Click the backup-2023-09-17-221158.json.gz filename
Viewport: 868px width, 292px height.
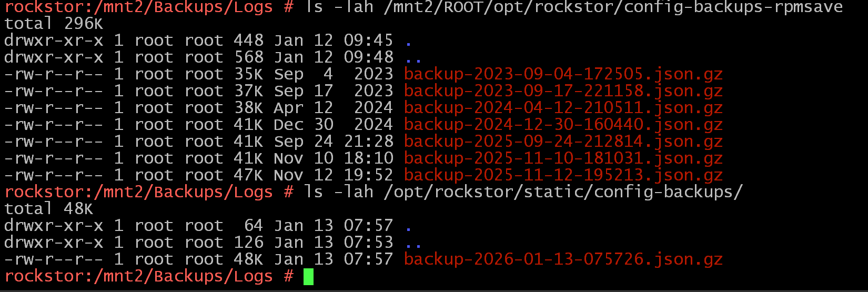[x=563, y=91]
